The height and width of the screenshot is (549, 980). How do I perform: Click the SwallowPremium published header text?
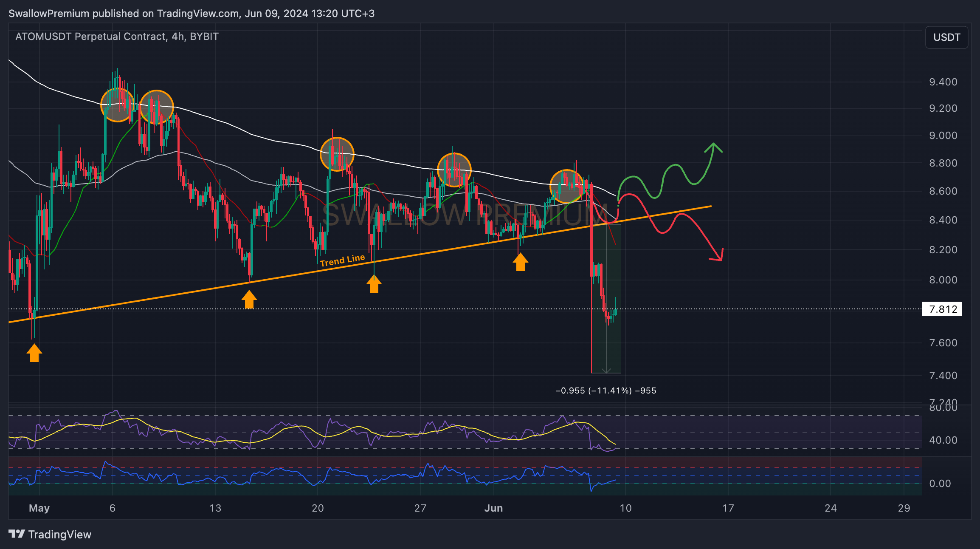tap(191, 14)
